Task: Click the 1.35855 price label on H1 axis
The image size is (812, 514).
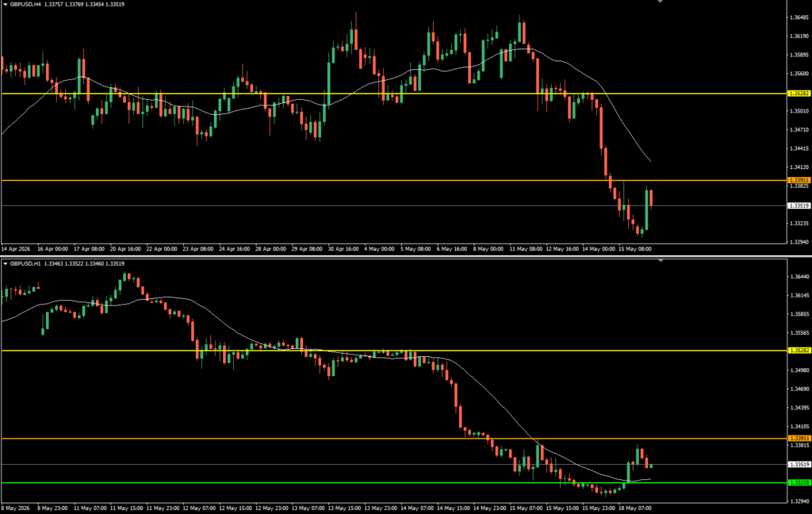Action: click(x=799, y=314)
